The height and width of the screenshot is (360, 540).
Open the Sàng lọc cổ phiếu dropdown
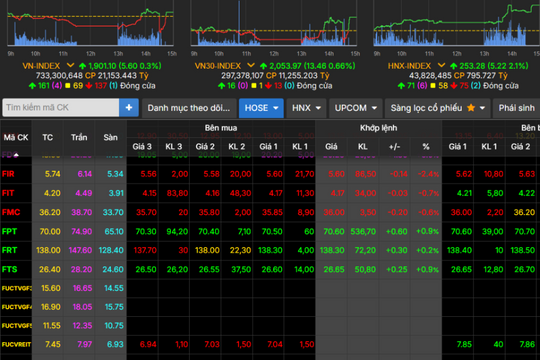click(437, 108)
